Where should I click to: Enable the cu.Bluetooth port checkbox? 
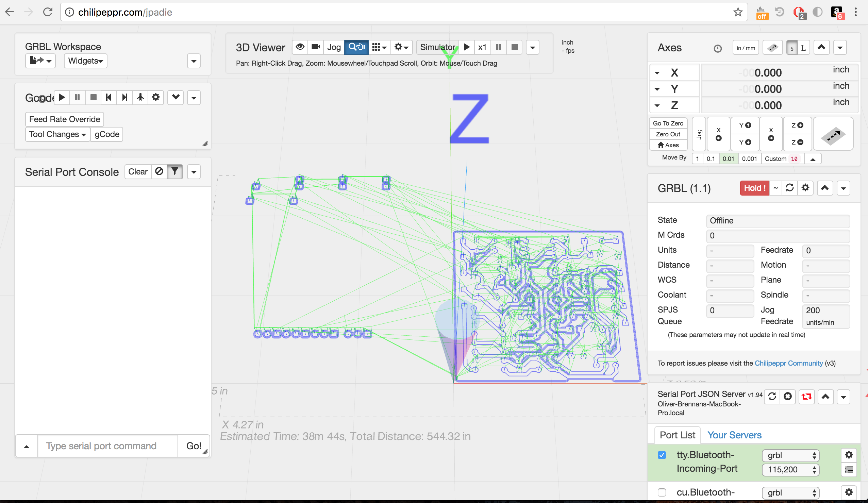tap(662, 492)
